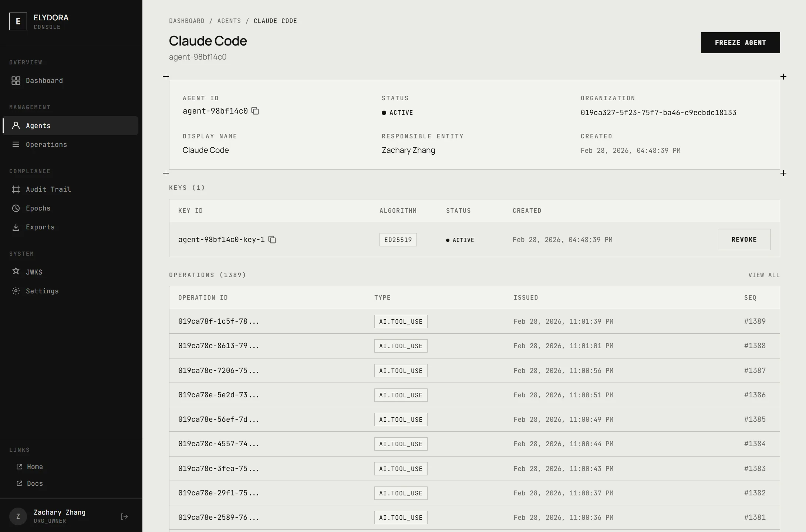Open the JWKS system page
The width and height of the screenshot is (806, 532).
tap(34, 272)
